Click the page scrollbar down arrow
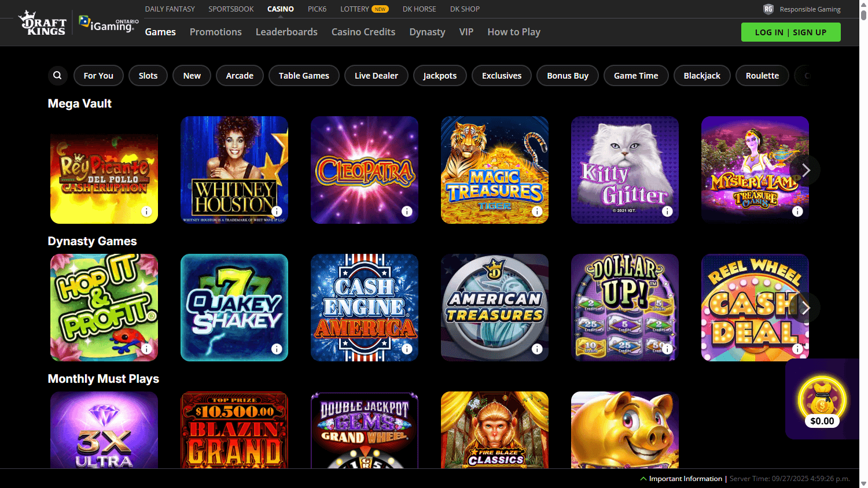 point(864,483)
